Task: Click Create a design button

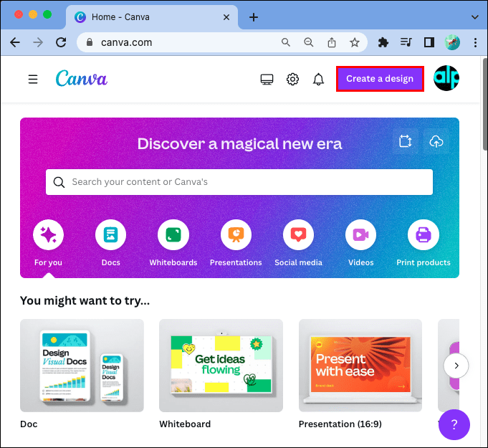Action: 380,79
